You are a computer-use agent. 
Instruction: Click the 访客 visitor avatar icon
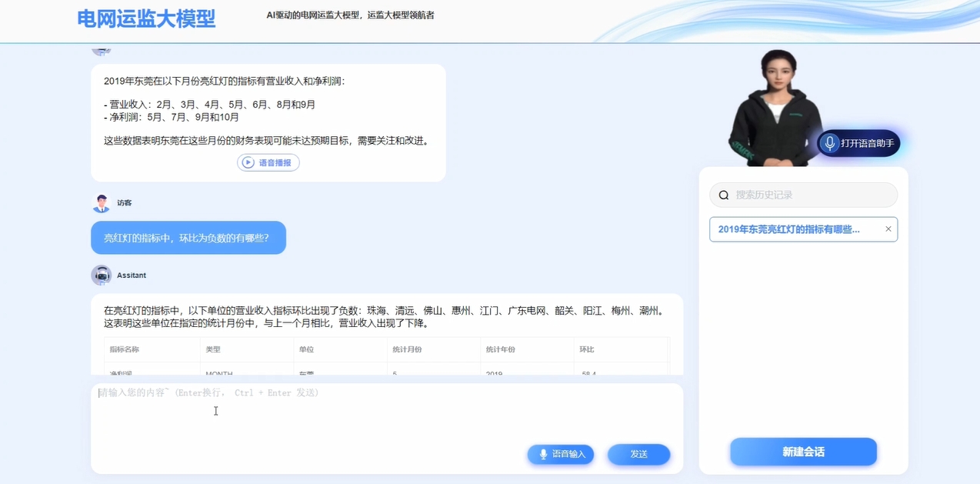click(102, 202)
